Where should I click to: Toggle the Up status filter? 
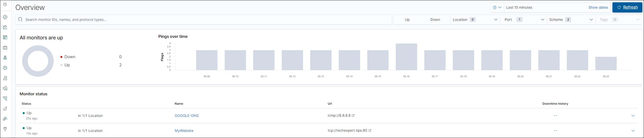point(407,20)
